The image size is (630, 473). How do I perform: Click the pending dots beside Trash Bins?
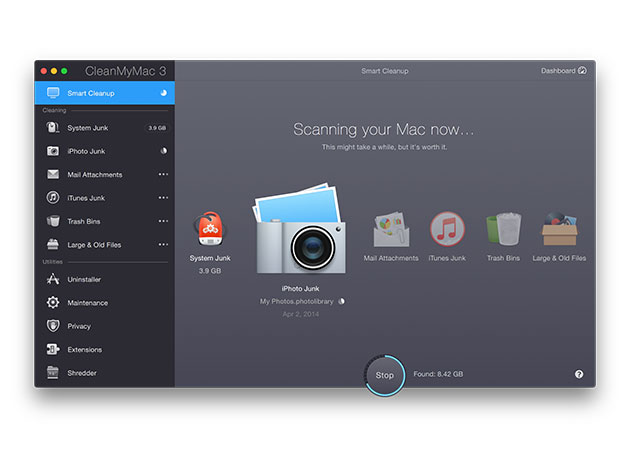pos(163,221)
